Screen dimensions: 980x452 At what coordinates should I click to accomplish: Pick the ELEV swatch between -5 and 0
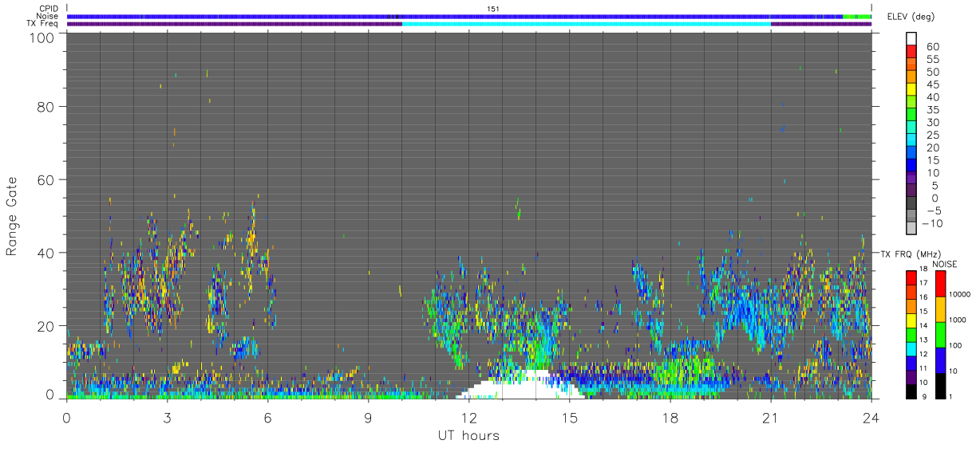(x=911, y=204)
